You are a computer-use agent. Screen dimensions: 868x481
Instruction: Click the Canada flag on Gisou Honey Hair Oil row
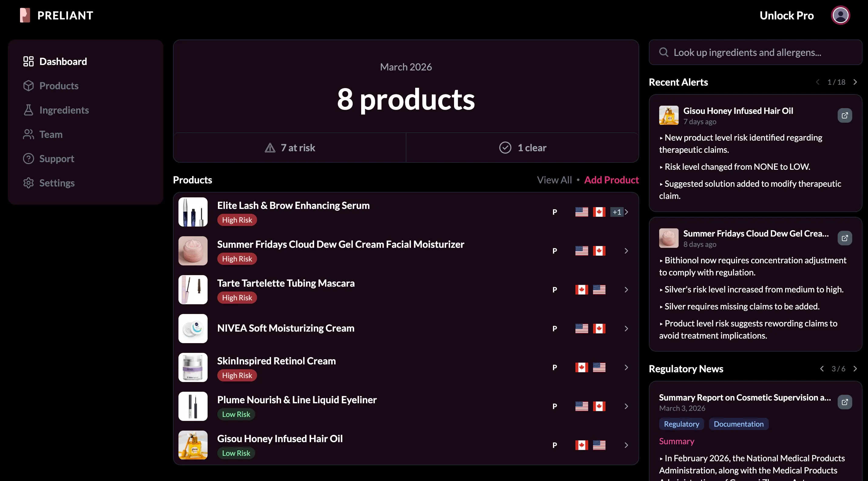click(x=581, y=445)
